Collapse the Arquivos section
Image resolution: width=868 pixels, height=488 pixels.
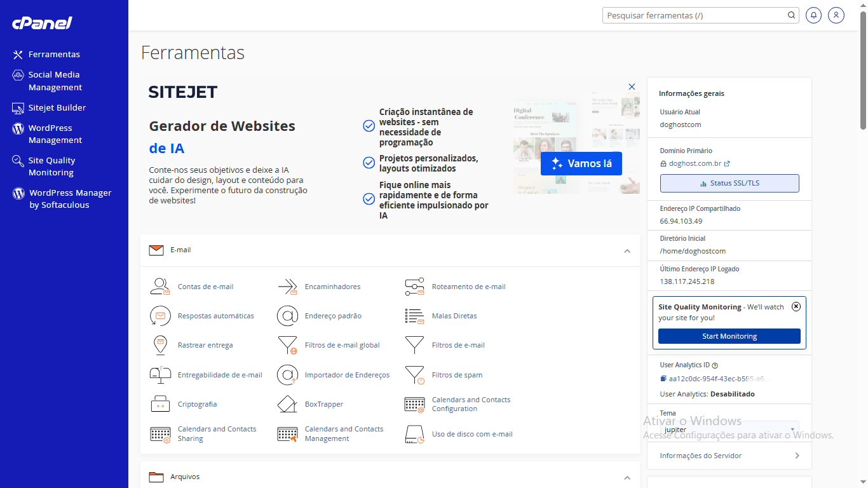coord(627,477)
